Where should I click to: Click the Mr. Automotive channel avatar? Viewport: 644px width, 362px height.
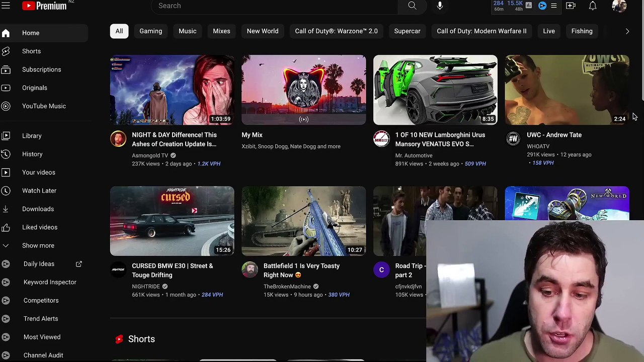[381, 139]
